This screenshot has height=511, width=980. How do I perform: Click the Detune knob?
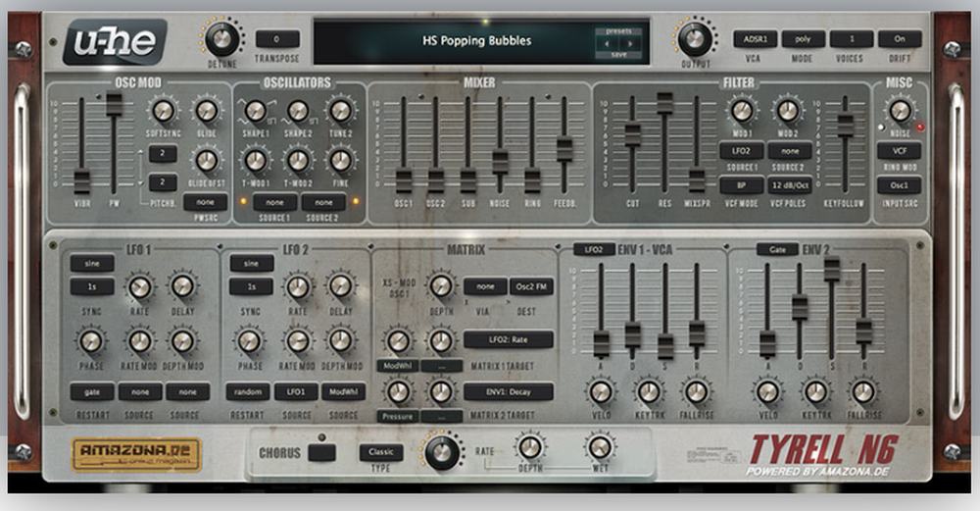click(221, 39)
